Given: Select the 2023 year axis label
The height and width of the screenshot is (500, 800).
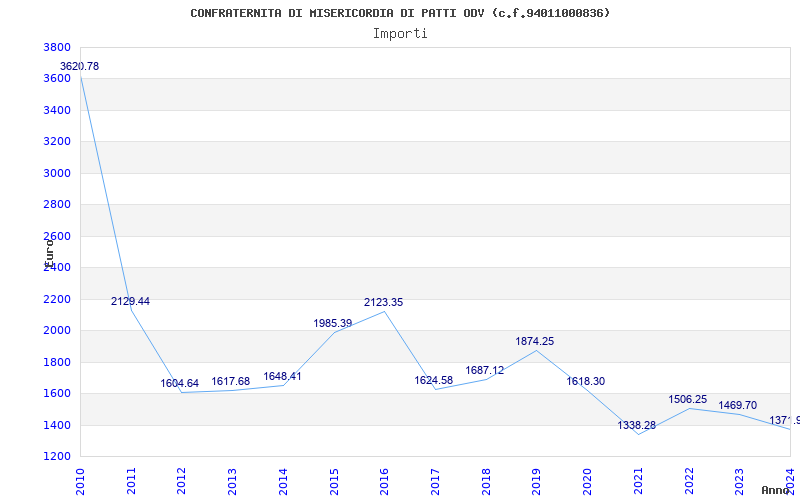Looking at the screenshot, I should (740, 482).
